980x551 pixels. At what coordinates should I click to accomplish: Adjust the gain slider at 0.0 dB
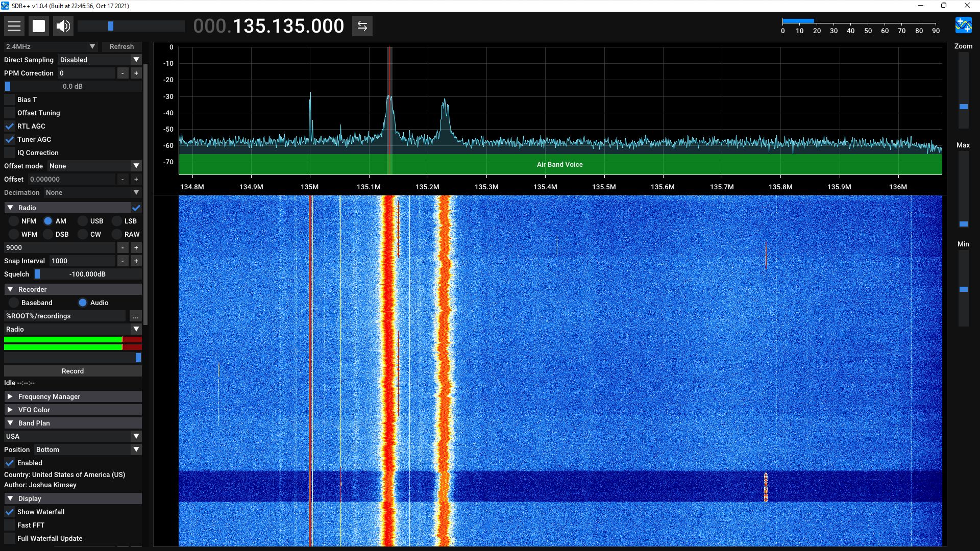[72, 86]
